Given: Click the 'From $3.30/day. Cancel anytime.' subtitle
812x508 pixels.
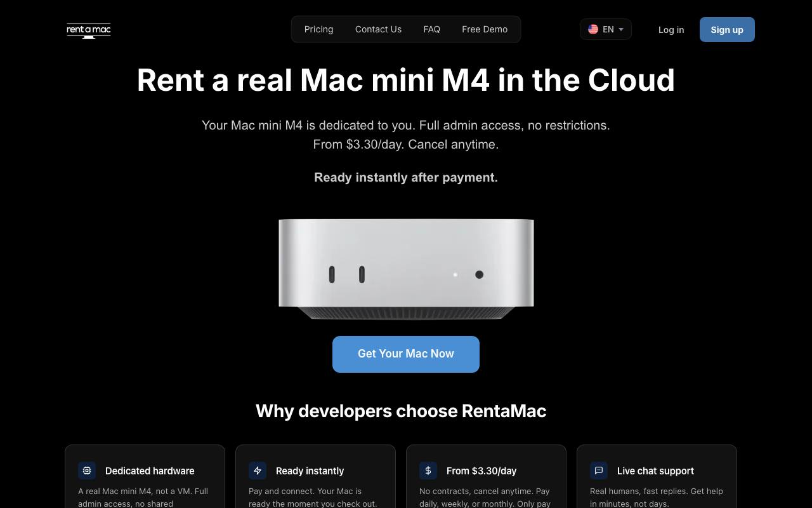Looking at the screenshot, I should click(x=406, y=145).
